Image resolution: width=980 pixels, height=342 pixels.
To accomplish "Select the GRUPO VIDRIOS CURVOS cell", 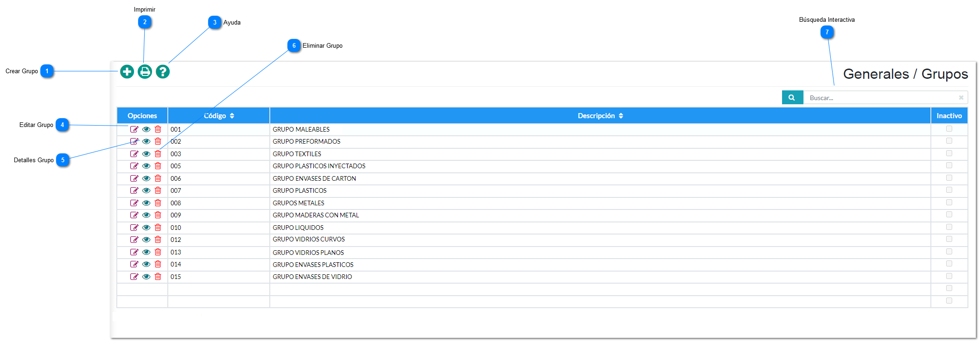I will point(600,240).
